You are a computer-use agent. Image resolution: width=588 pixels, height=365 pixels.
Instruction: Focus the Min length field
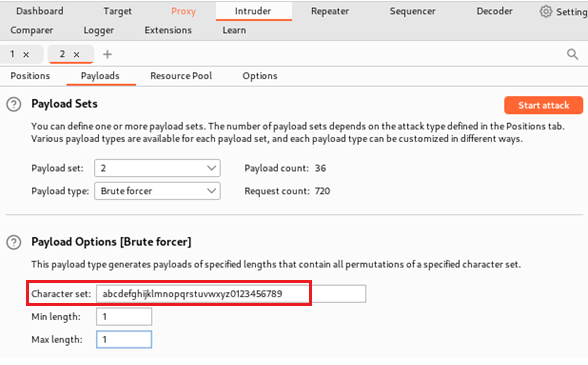pos(124,317)
